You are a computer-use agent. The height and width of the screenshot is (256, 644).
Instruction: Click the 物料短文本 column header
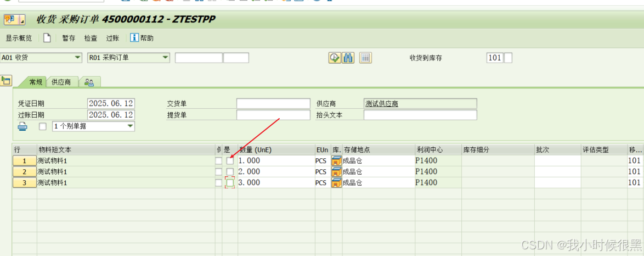pyautogui.click(x=126, y=149)
